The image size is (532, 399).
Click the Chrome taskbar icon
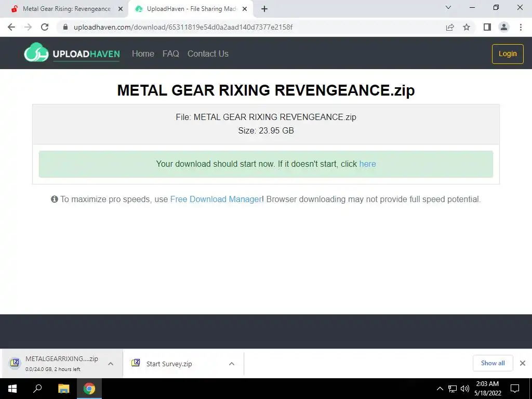[x=89, y=389]
